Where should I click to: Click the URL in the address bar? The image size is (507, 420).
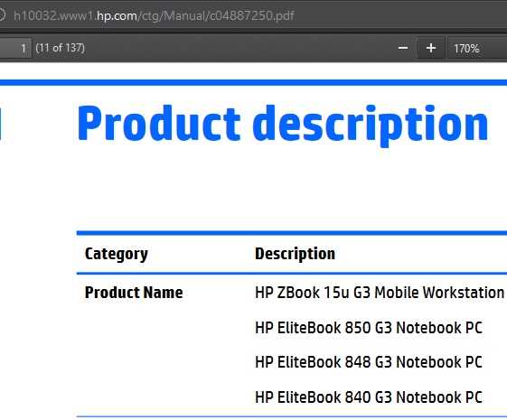154,15
